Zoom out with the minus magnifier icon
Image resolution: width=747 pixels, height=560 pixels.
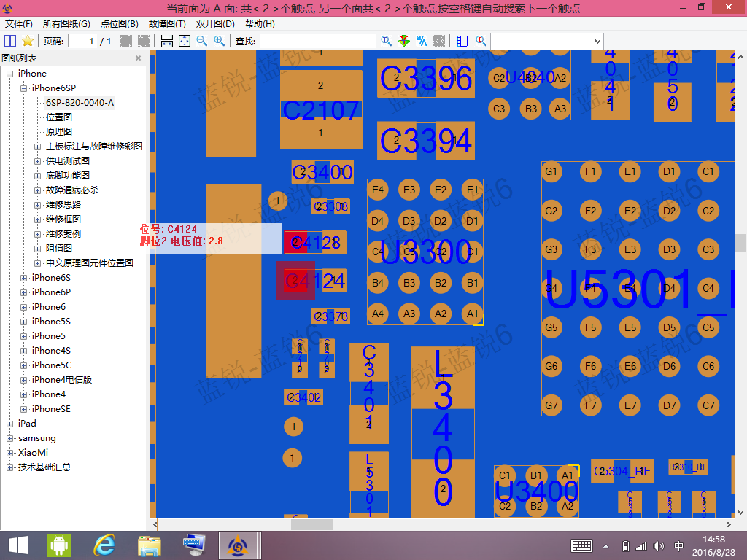(202, 42)
